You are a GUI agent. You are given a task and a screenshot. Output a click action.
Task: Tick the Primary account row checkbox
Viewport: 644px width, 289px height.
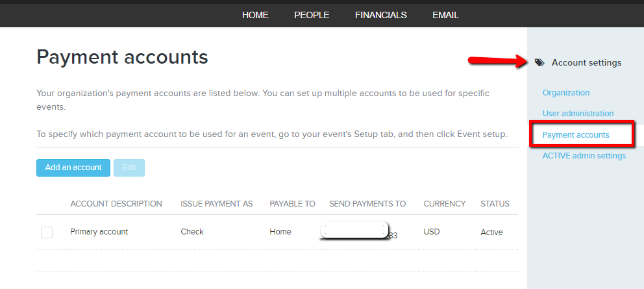coord(47,232)
